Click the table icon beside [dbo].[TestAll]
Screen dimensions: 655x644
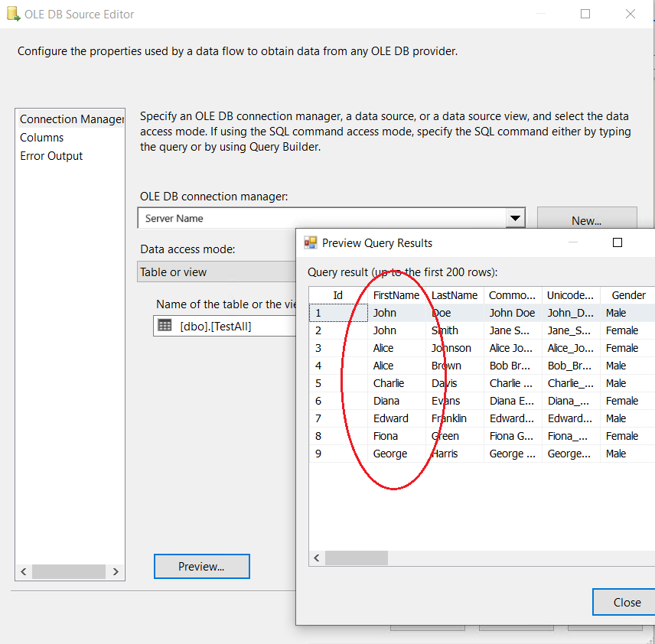click(165, 325)
